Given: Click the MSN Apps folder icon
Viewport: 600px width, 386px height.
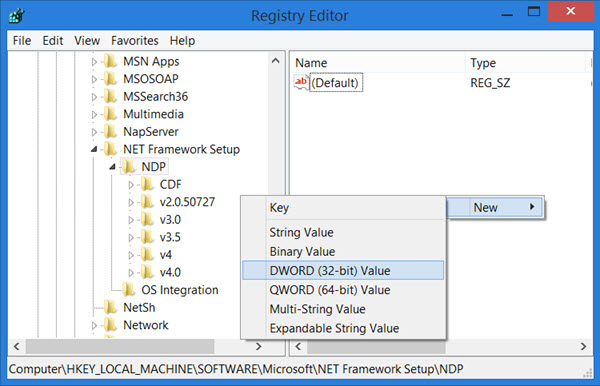Looking at the screenshot, I should coord(111,61).
